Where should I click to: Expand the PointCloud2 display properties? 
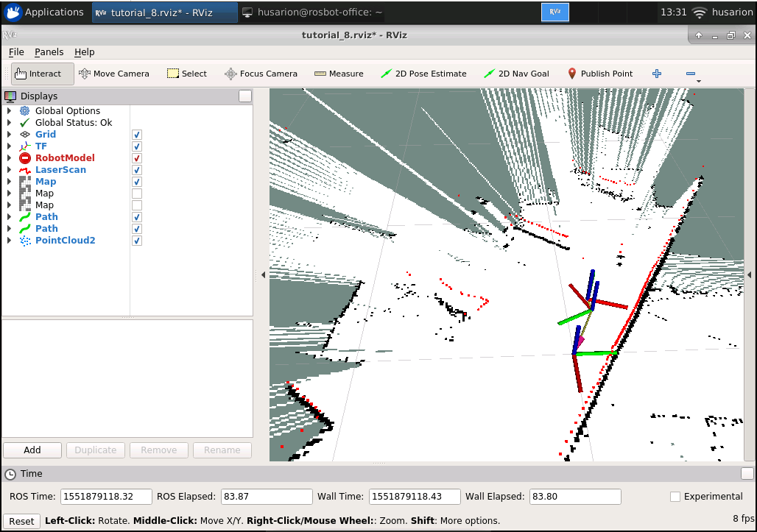(x=9, y=241)
